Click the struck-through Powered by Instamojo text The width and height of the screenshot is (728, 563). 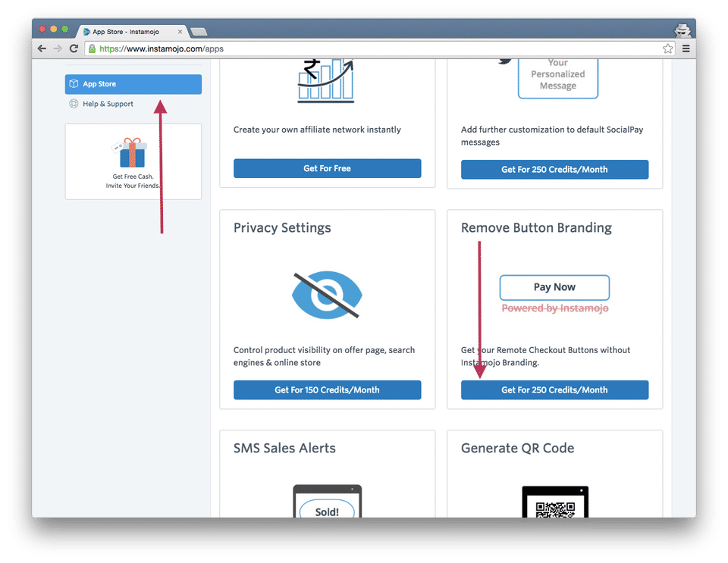(x=555, y=308)
